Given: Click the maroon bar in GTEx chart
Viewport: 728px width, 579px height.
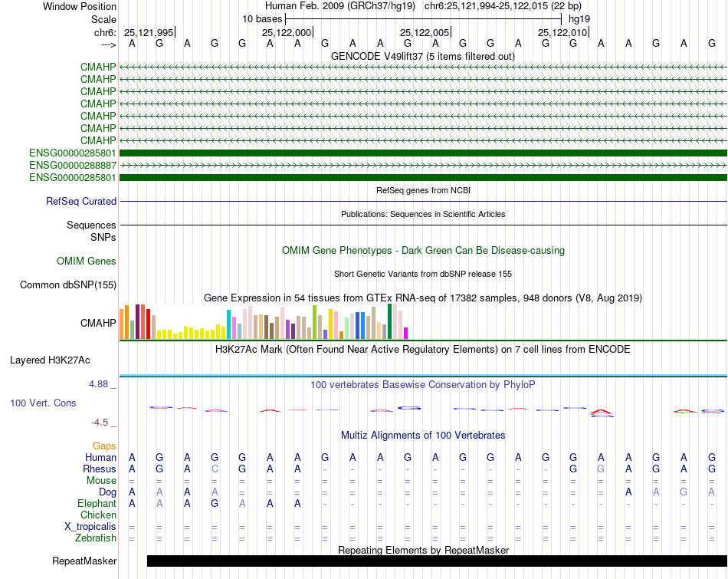Looking at the screenshot, I should tap(137, 322).
